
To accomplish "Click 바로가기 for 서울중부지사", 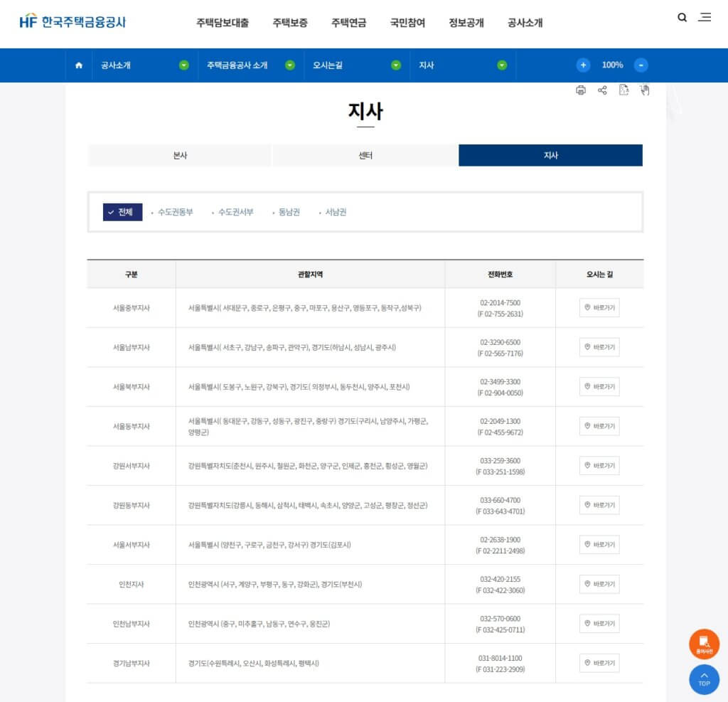I will point(599,307).
